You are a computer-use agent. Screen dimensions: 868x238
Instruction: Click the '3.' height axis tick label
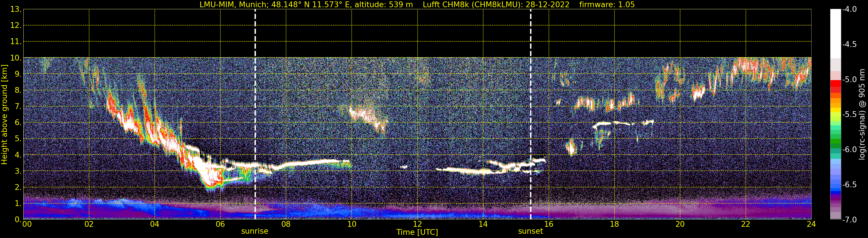click(18, 171)
